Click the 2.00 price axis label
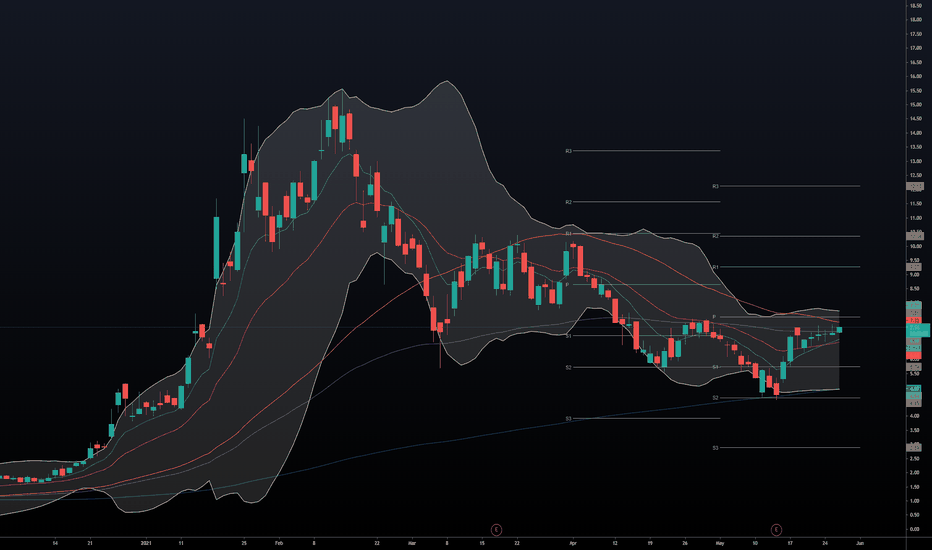The height and width of the screenshot is (550, 932). pos(915,472)
